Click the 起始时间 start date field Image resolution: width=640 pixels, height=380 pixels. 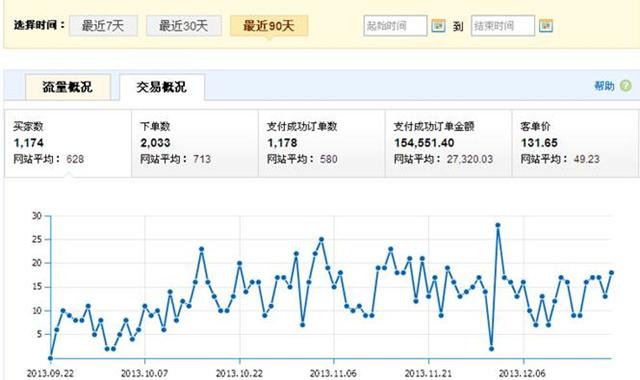click(x=395, y=26)
